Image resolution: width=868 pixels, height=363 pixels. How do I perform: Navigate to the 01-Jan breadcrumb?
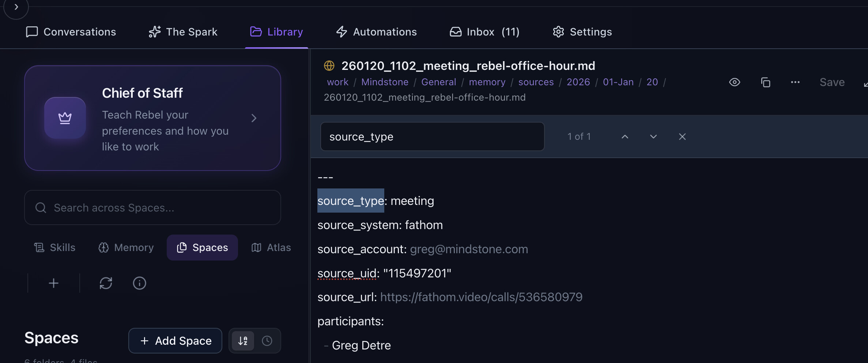[x=618, y=82]
